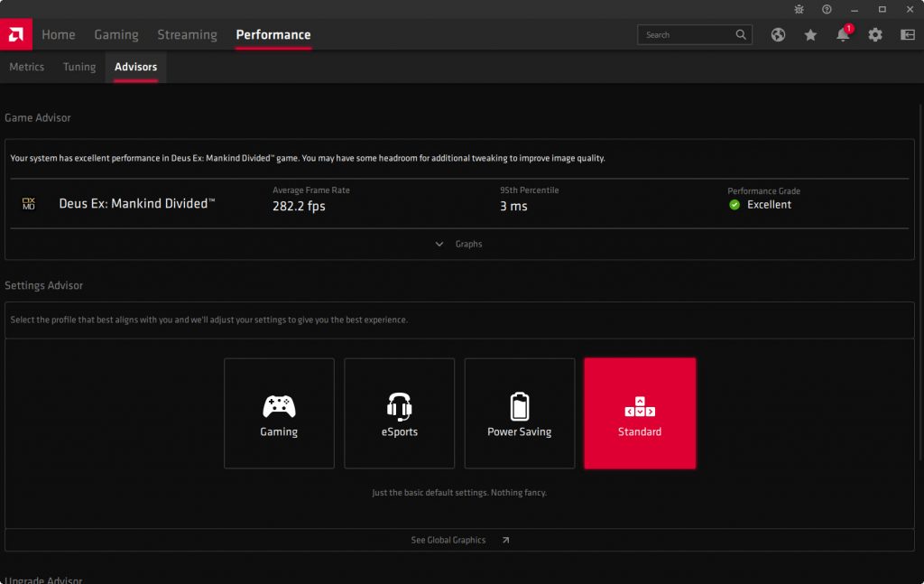
Task: Click into the Search field
Action: pyautogui.click(x=686, y=35)
